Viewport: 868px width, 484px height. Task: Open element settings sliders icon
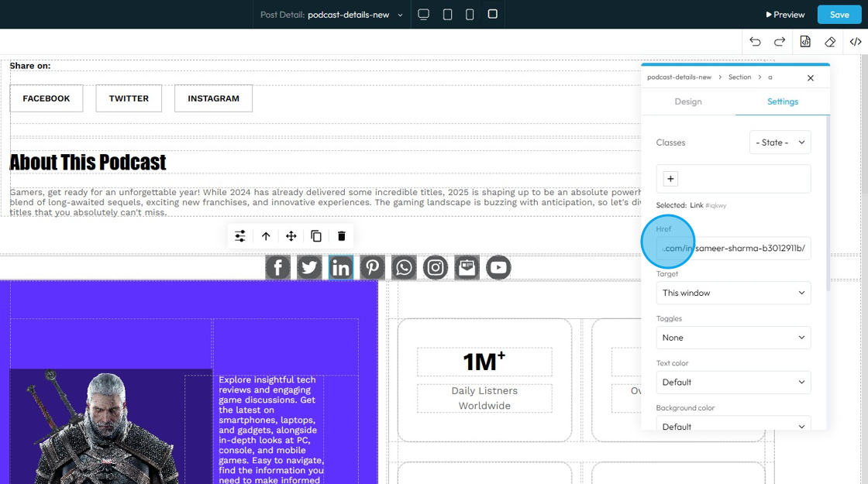[x=239, y=236]
